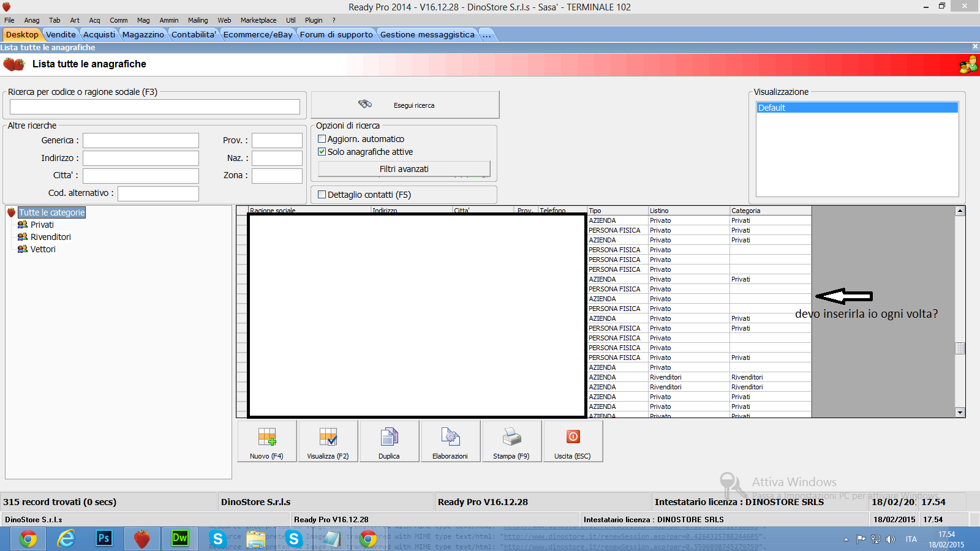Exit with the Uscita (ESC) button

573,441
